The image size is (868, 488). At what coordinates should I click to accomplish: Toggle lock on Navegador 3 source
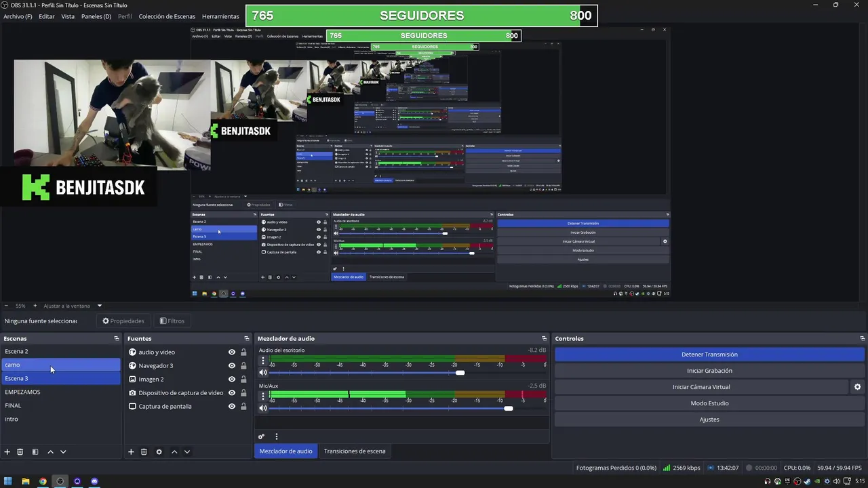coord(243,366)
